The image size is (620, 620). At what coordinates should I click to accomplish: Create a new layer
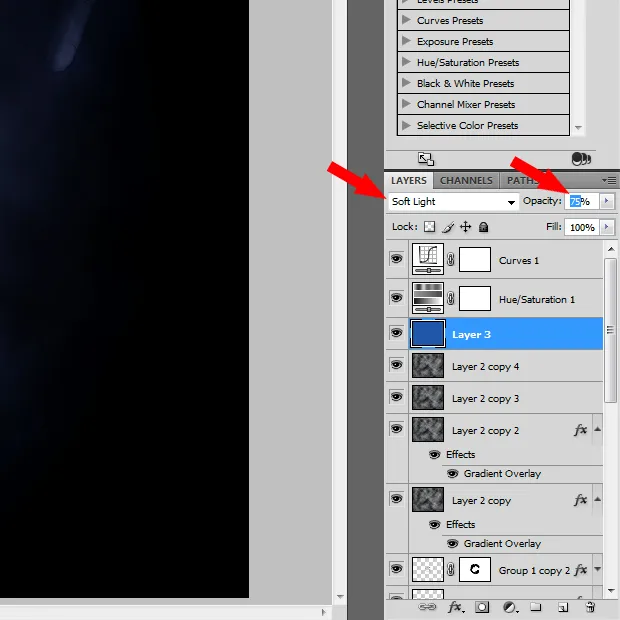click(x=563, y=607)
